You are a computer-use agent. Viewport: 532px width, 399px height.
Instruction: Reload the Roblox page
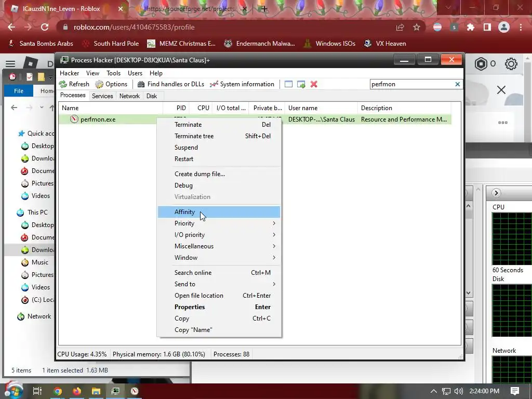click(45, 27)
